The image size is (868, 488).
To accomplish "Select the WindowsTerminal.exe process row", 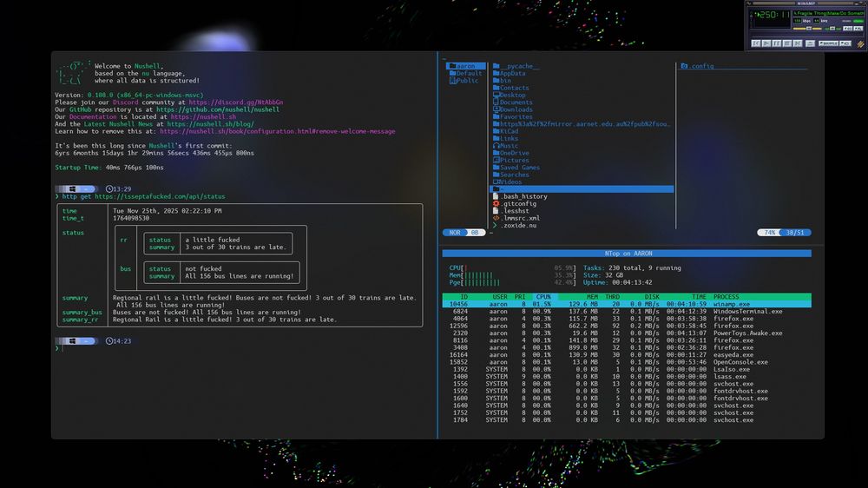I will (x=627, y=312).
